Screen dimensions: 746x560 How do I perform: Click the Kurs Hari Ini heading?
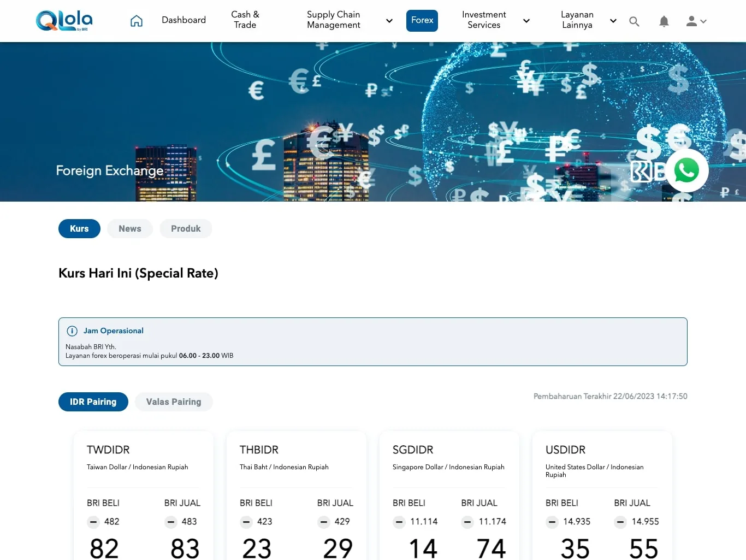(x=138, y=273)
